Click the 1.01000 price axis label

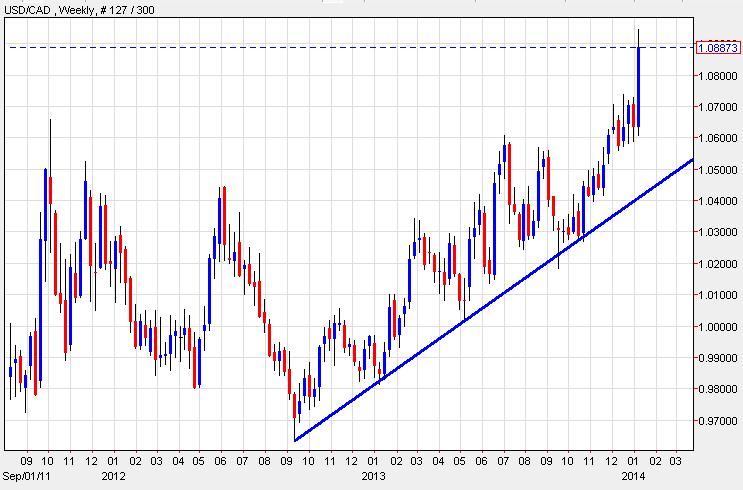pos(718,295)
